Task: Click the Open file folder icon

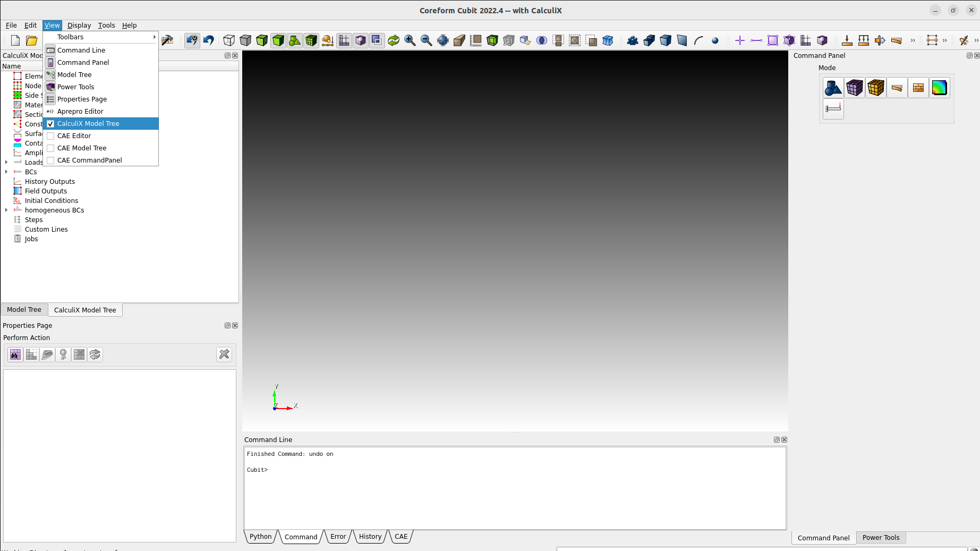Action: [x=32, y=40]
